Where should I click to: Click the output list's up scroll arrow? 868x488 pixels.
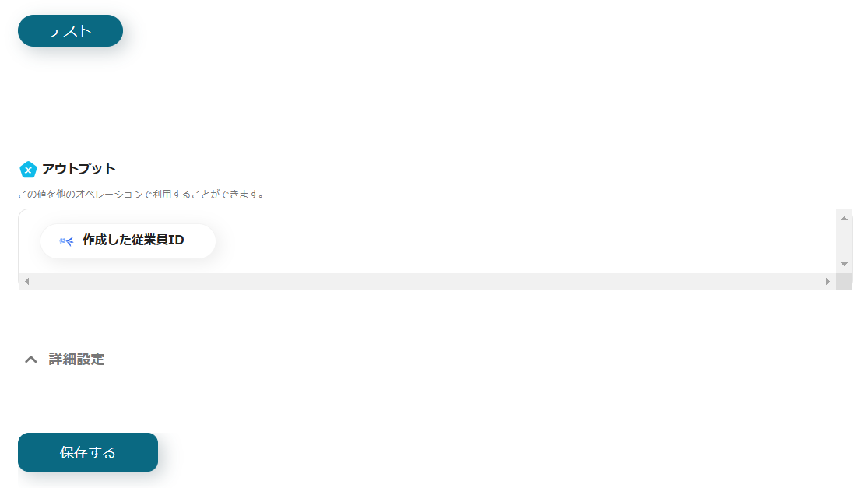[x=844, y=219]
